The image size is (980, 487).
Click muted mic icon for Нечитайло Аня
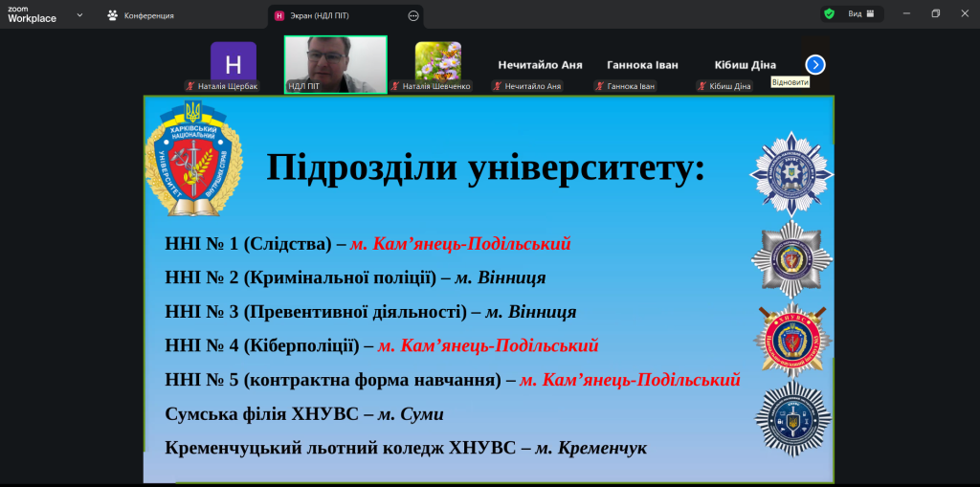point(498,86)
